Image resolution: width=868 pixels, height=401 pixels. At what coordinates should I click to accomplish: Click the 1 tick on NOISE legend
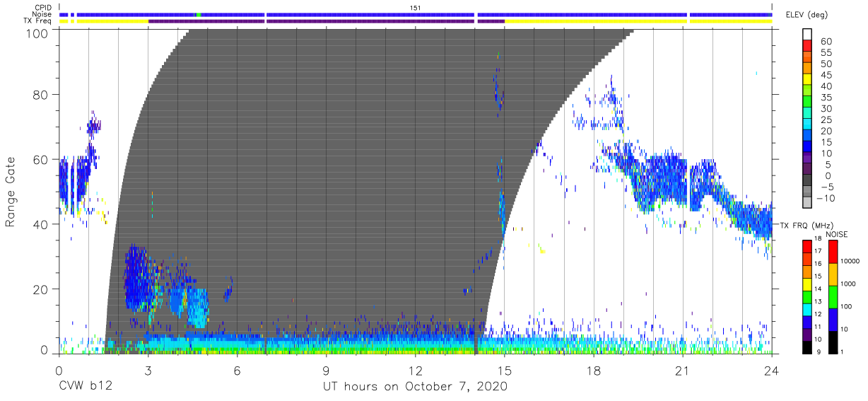coord(843,351)
